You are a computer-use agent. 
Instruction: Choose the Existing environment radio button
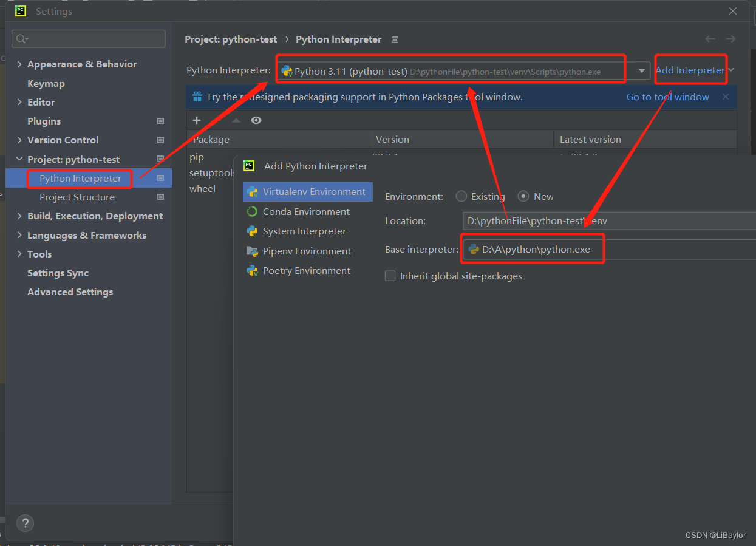coord(461,196)
